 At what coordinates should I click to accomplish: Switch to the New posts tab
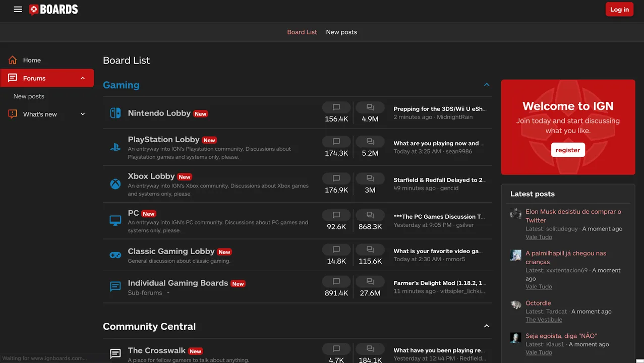pos(341,32)
